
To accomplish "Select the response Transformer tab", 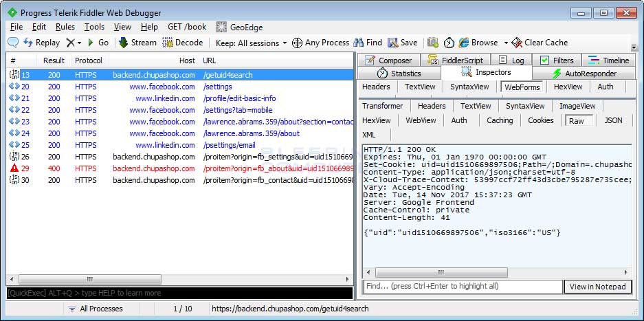I will pyautogui.click(x=382, y=106).
